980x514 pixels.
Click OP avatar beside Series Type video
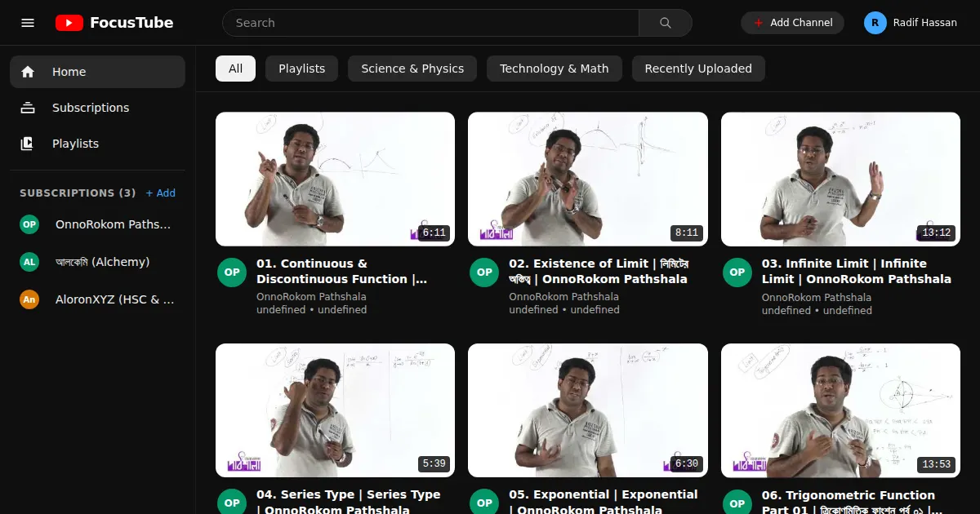(232, 503)
